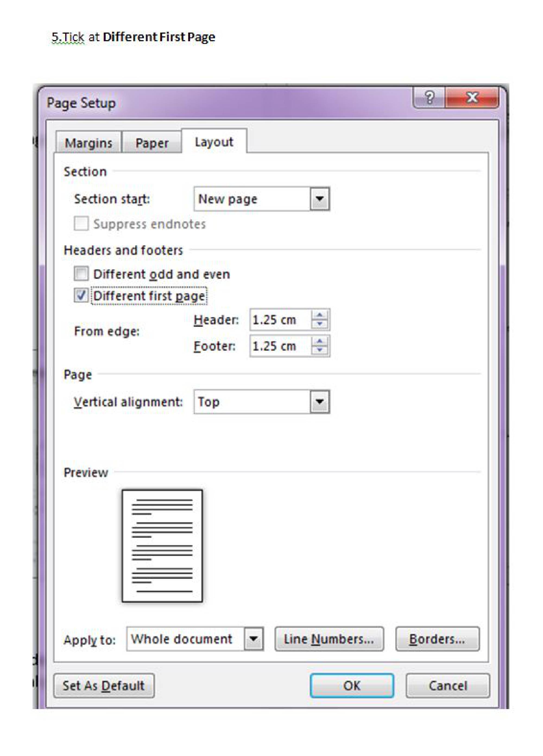Untick Different first page checkbox
Screen dimensions: 543x756
(81, 295)
